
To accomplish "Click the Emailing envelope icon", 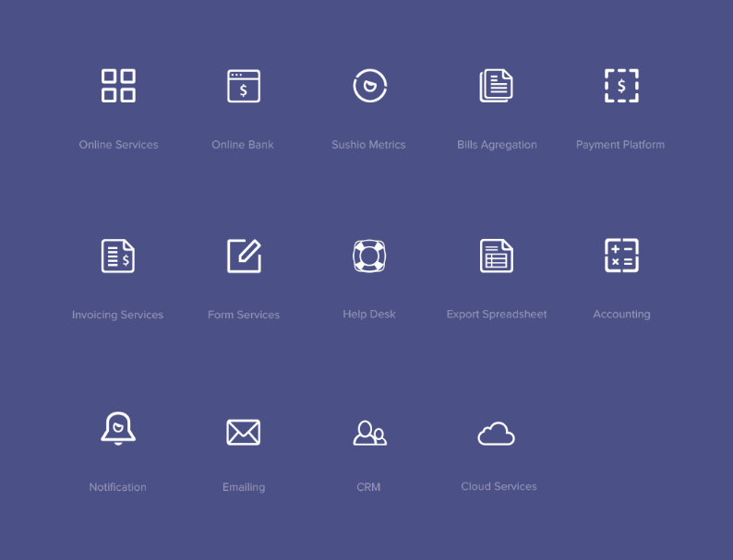I will point(244,432).
